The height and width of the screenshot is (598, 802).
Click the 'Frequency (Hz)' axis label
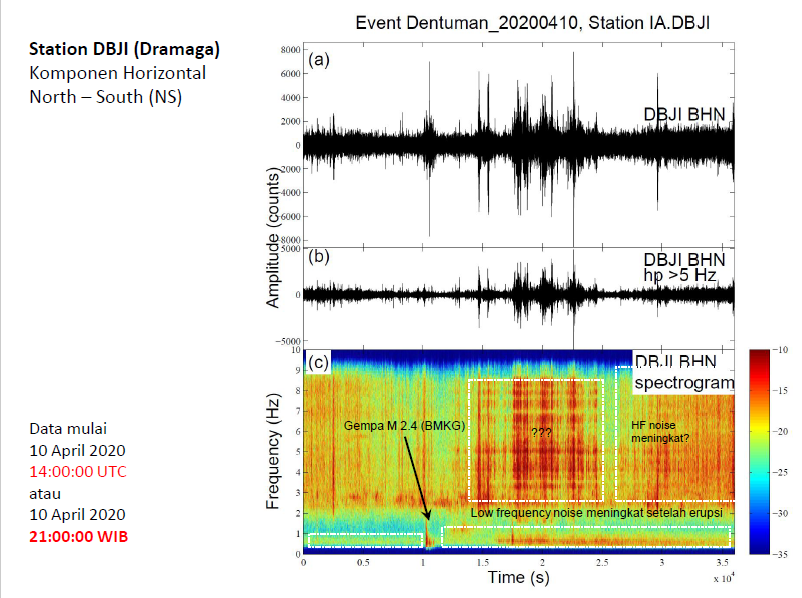coord(273,451)
